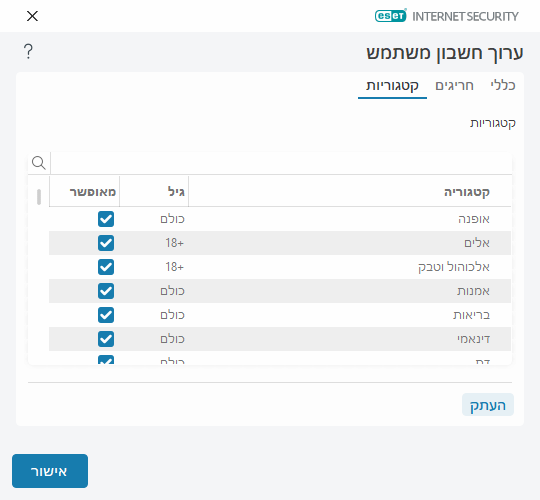Image resolution: width=540 pixels, height=500 pixels.
Task: Click the קטגוריות section label above search
Action: (493, 123)
